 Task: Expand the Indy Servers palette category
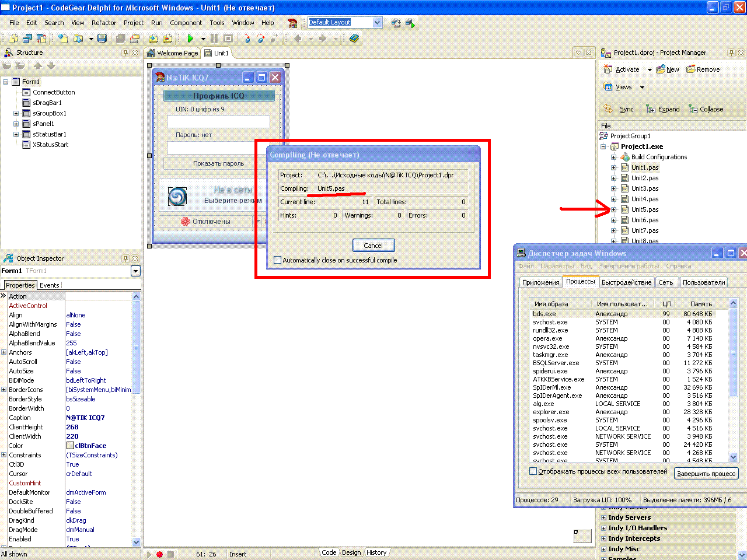click(x=604, y=517)
